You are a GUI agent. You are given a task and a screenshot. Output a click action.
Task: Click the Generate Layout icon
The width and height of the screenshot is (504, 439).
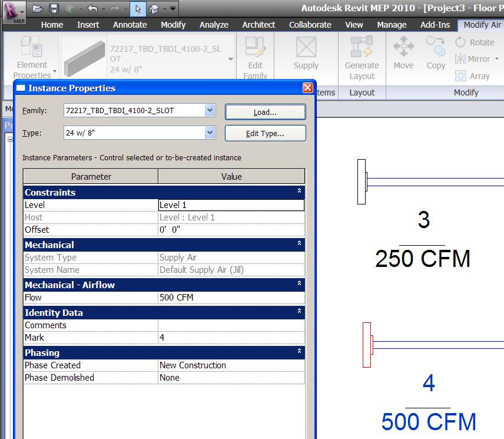362,47
